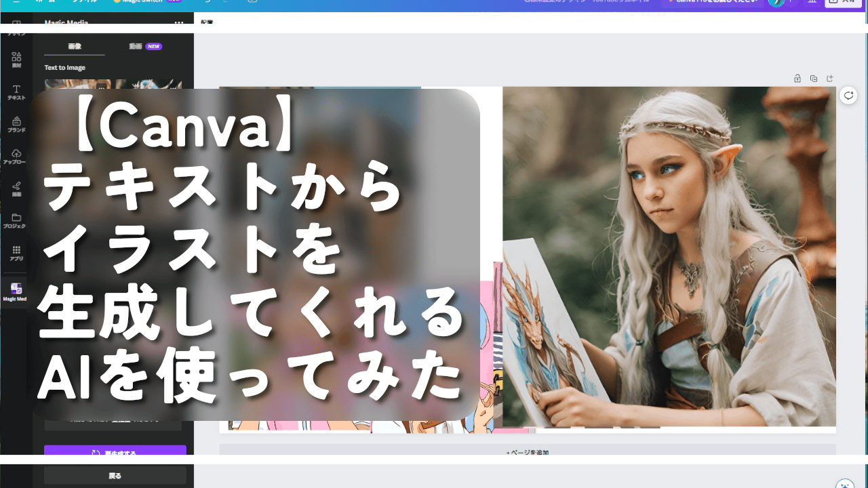Add a new page with plus-page icon
The height and width of the screenshot is (488, 868).
[830, 79]
